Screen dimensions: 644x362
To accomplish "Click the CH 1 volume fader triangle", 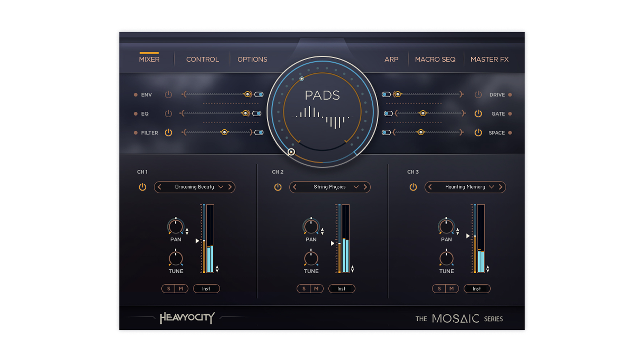I will pos(197,241).
